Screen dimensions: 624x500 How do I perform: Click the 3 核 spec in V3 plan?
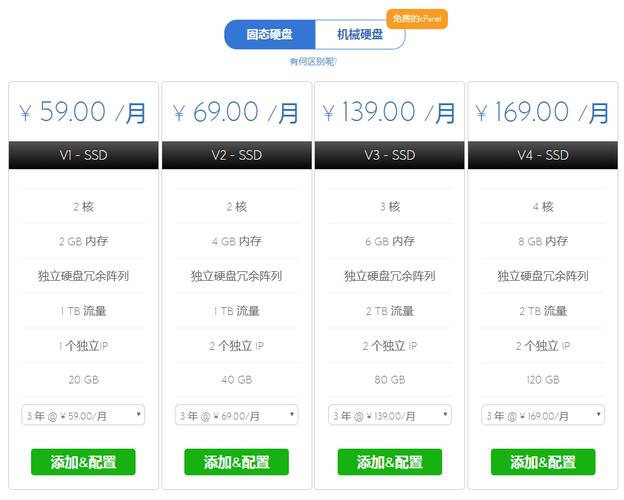coord(390,207)
